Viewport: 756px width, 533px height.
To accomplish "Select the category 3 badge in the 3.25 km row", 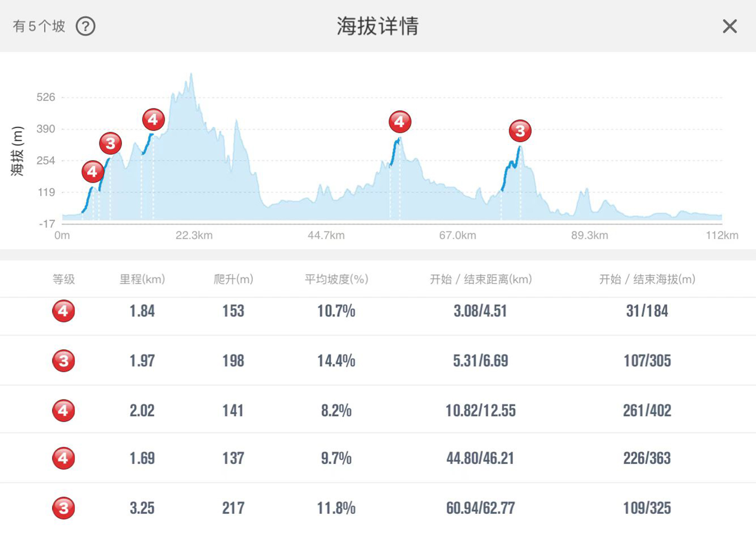I will pyautogui.click(x=63, y=508).
